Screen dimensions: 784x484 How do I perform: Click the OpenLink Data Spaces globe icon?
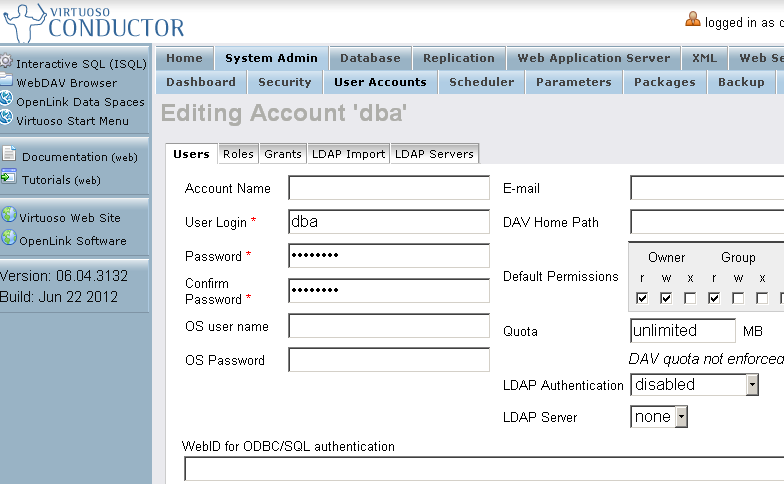6,98
